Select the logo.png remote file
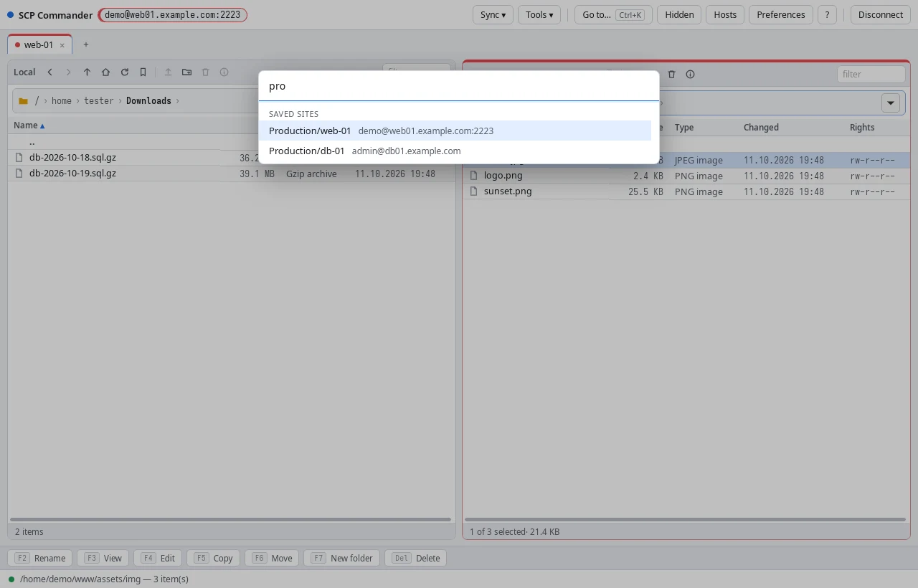The width and height of the screenshot is (918, 588). point(686,175)
